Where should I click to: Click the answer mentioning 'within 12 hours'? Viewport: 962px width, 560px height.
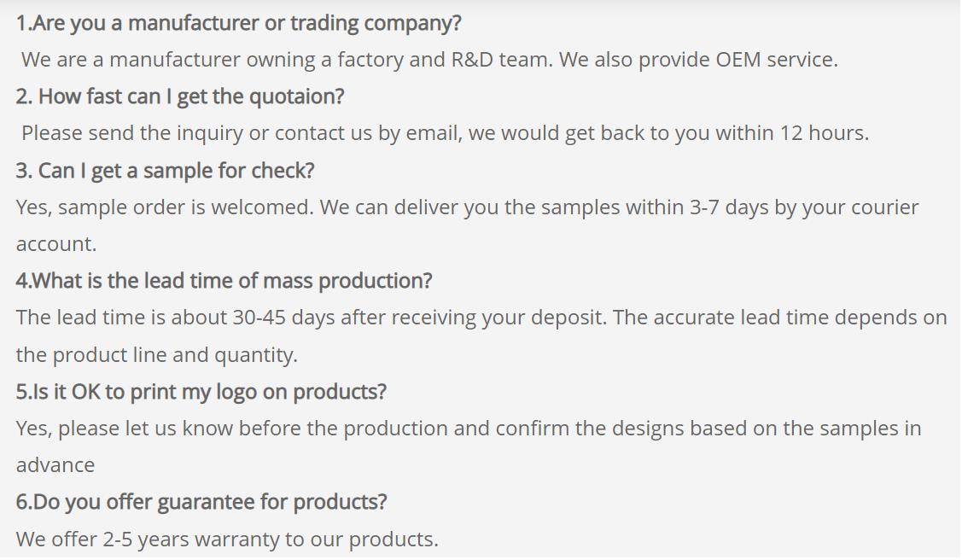[446, 133]
